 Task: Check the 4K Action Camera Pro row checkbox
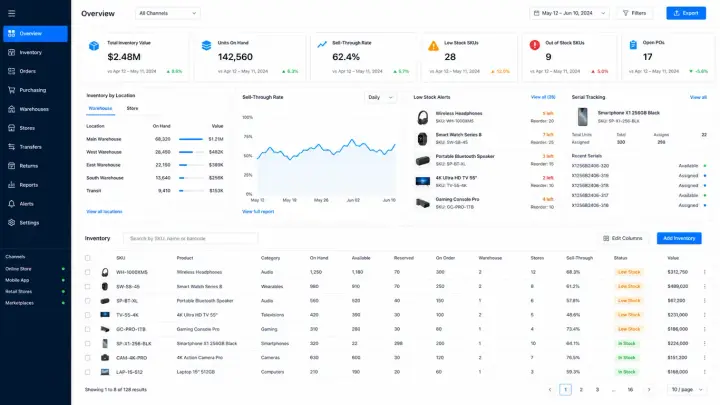[88, 358]
